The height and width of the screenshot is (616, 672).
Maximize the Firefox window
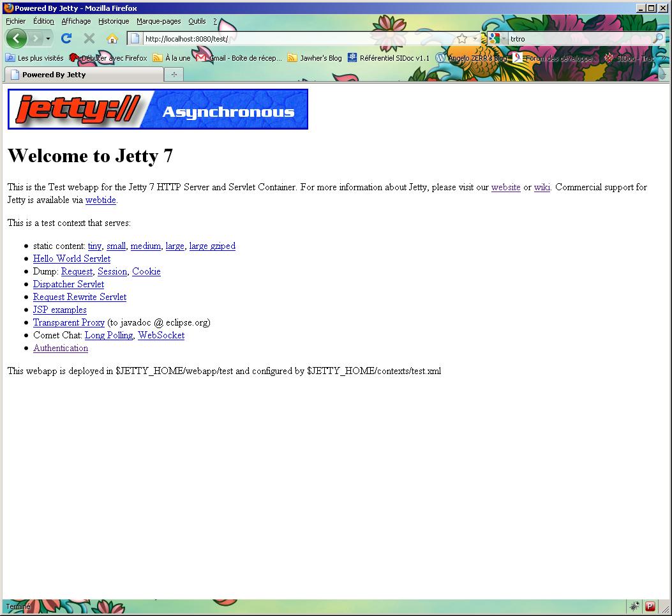point(652,8)
